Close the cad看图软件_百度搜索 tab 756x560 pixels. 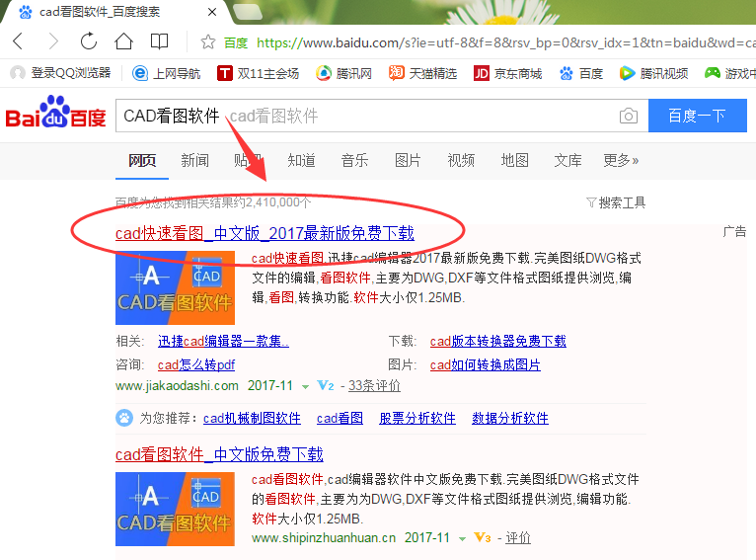coord(211,12)
